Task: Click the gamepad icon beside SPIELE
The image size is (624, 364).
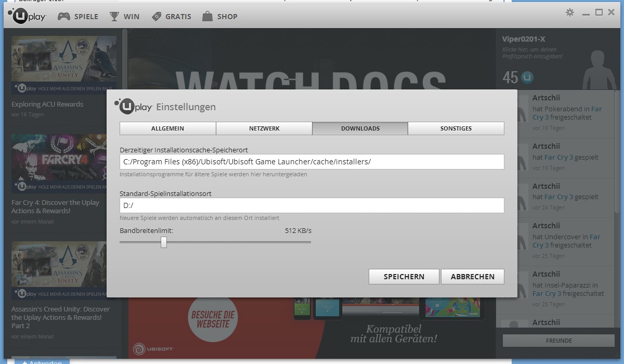Action: pos(63,17)
